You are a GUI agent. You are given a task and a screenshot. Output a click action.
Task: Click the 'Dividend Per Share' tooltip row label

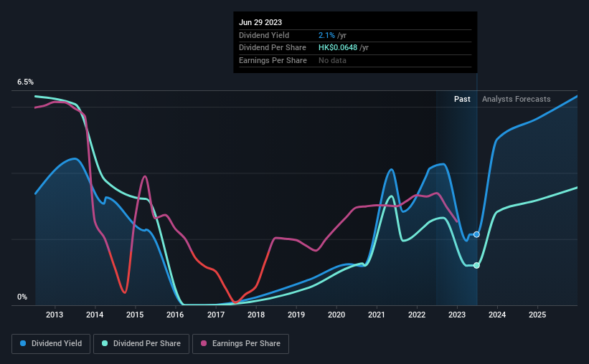point(273,48)
